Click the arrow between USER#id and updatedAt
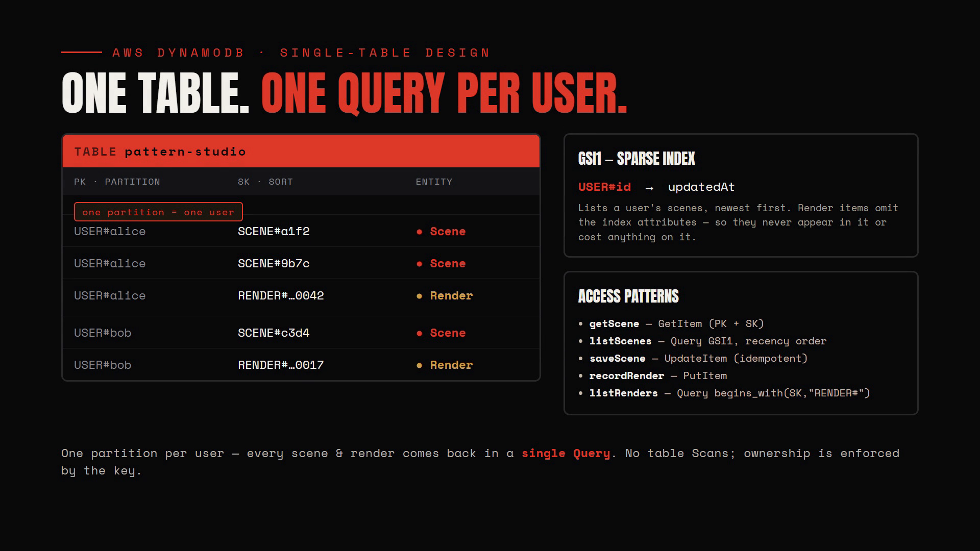 (x=649, y=188)
